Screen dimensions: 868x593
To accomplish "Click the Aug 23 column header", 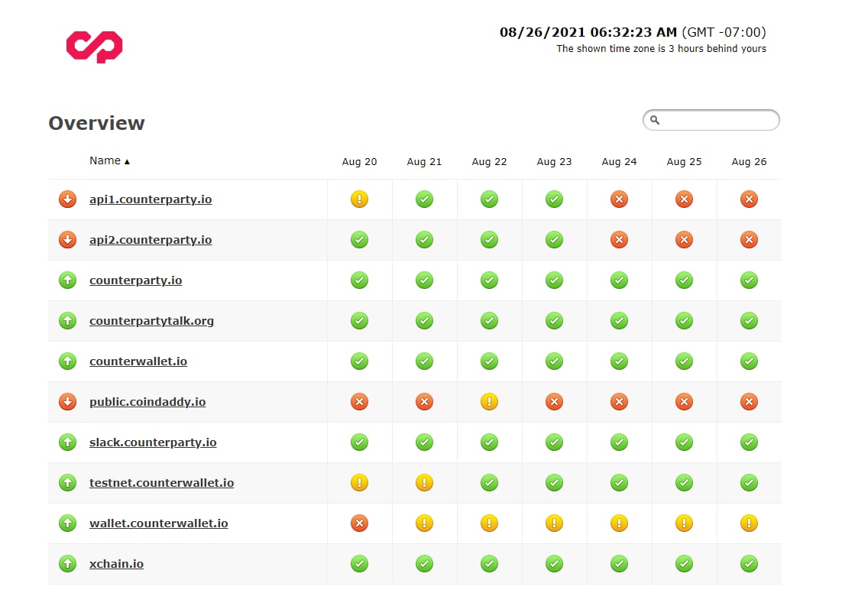I will tap(554, 162).
